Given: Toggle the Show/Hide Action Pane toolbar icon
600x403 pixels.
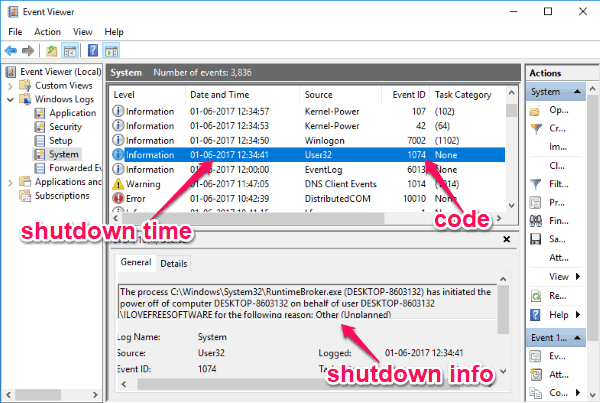Looking at the screenshot, I should click(112, 51).
